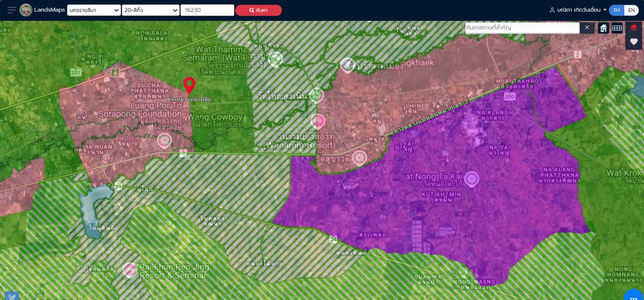This screenshot has height=300, width=644.
Task: Click the Wat Nong Ta Kai temple marker
Action: click(x=472, y=179)
